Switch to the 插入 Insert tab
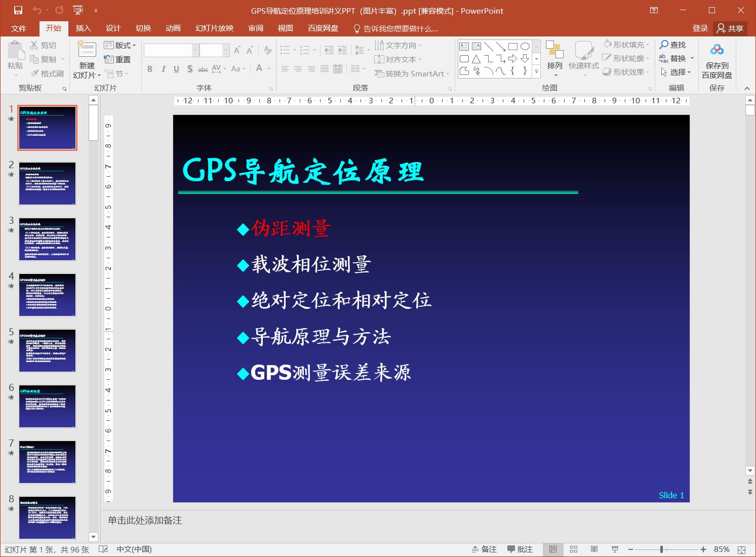756x557 pixels. pos(83,28)
